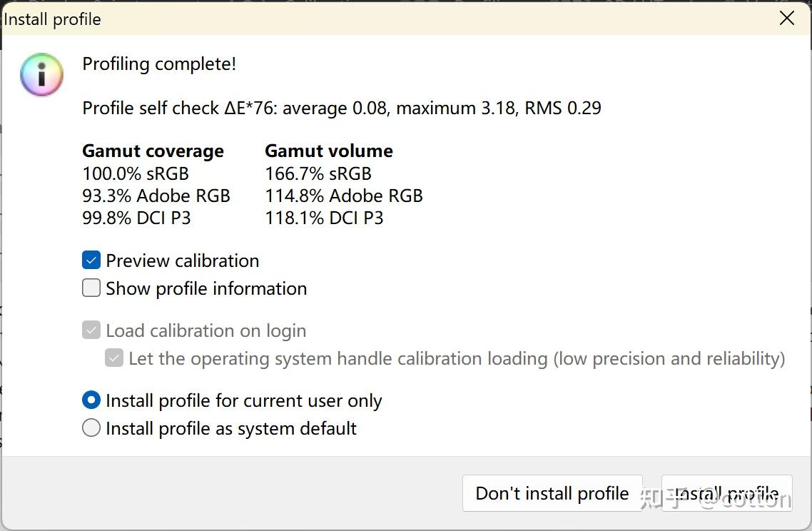Uncheck Preview calibration checkbox

(x=91, y=261)
